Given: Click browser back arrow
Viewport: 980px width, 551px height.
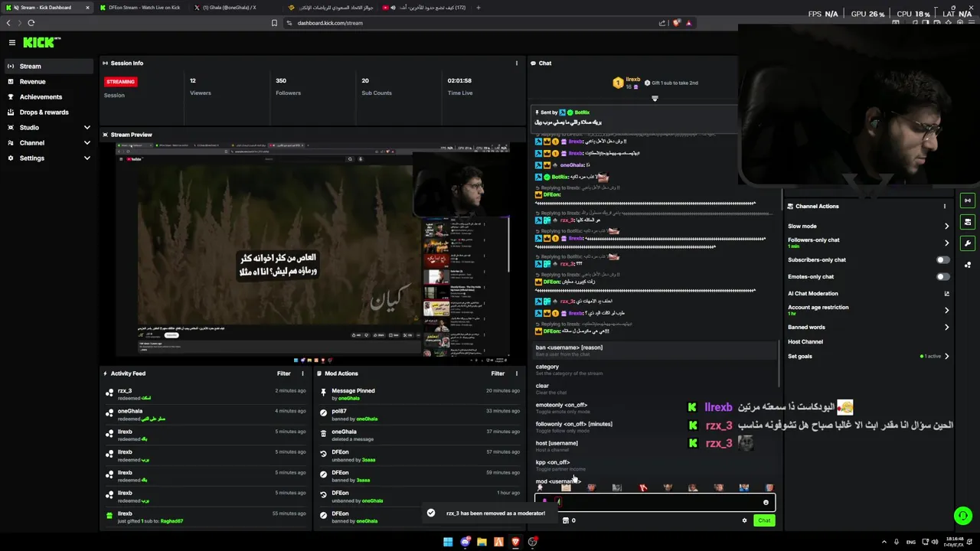Looking at the screenshot, I should click(8, 23).
